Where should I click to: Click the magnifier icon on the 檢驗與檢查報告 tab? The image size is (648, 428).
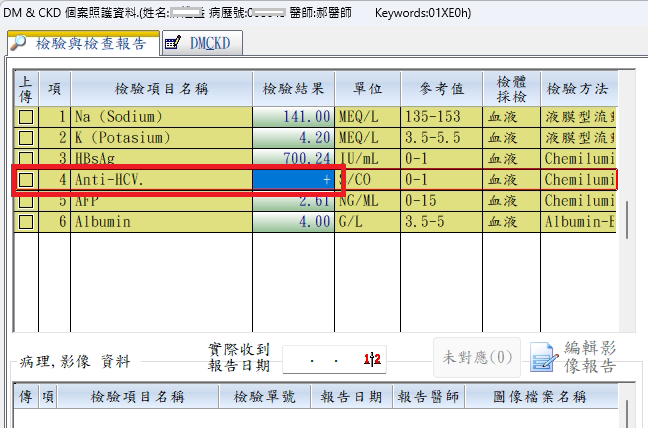[20, 44]
